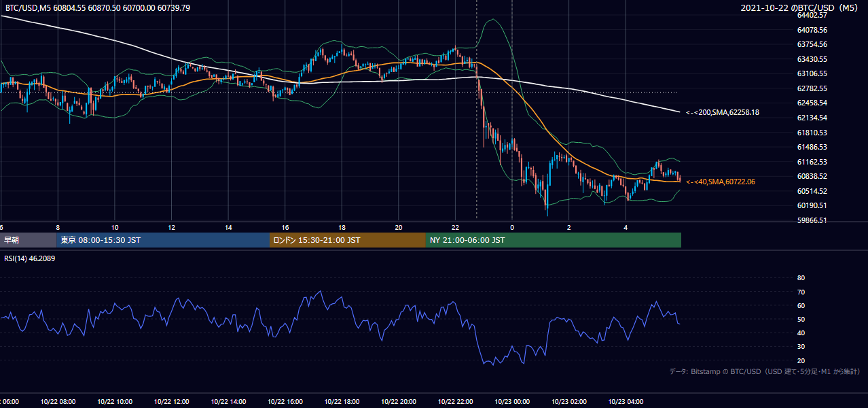Click the Bitstamp data source note

[x=765, y=372]
